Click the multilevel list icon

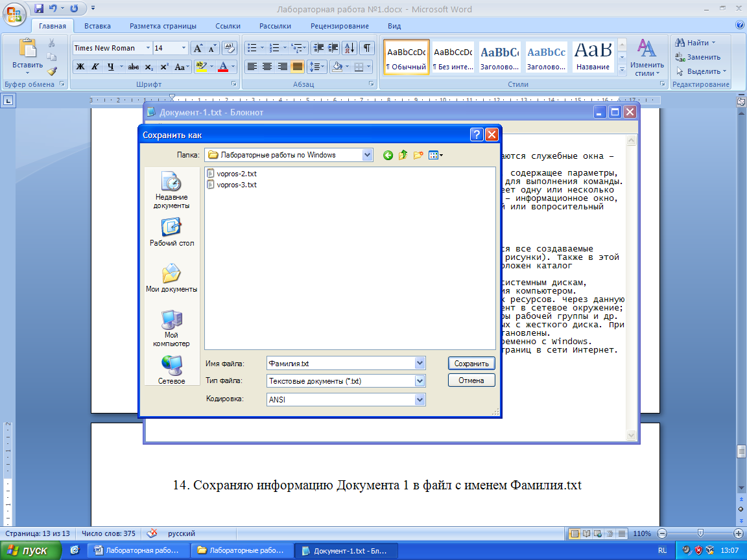[x=296, y=47]
